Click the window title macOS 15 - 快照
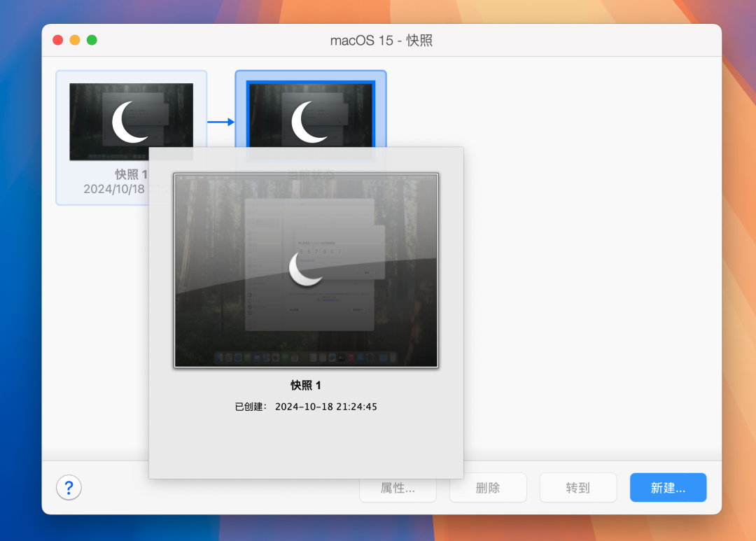The width and height of the screenshot is (756, 541). pos(381,40)
